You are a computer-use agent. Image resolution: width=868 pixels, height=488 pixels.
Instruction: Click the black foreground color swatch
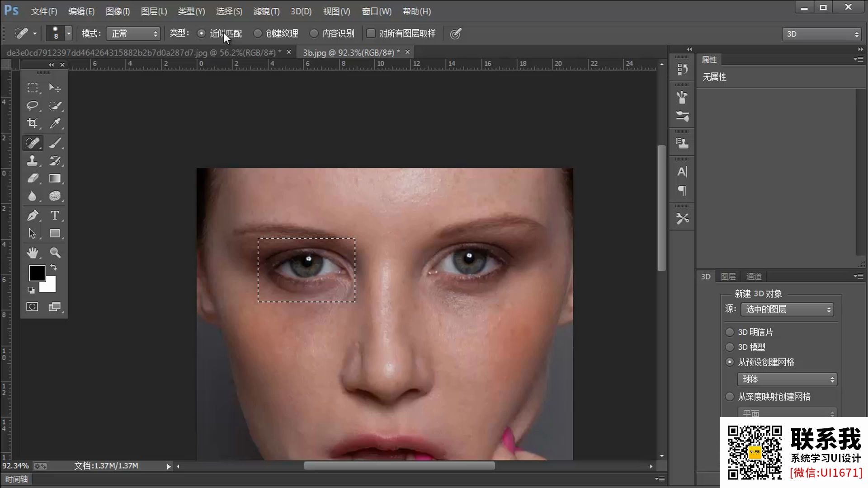click(x=37, y=272)
